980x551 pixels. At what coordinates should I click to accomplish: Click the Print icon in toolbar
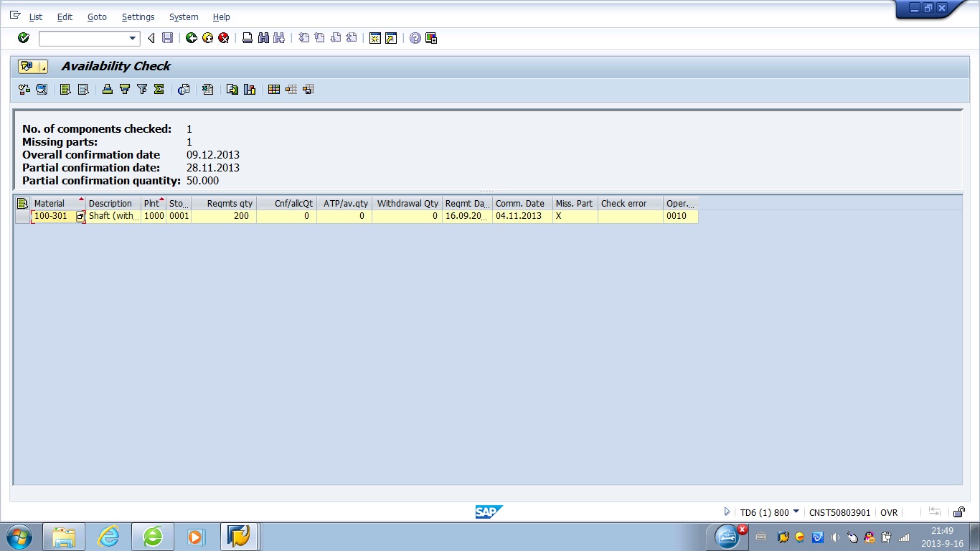pos(248,38)
